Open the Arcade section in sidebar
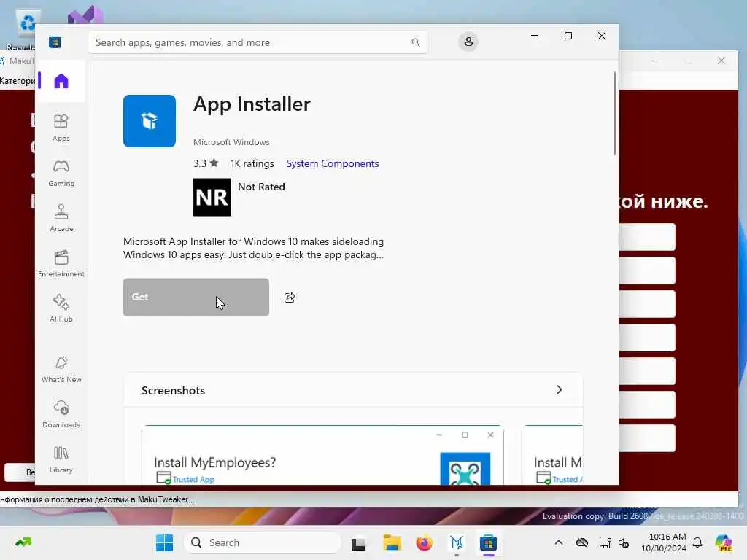 61,219
